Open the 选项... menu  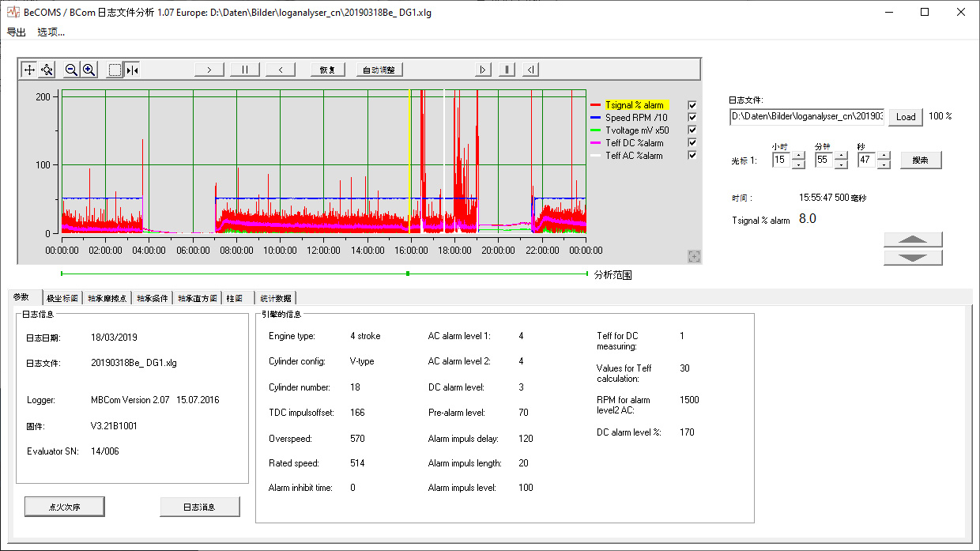click(x=51, y=32)
